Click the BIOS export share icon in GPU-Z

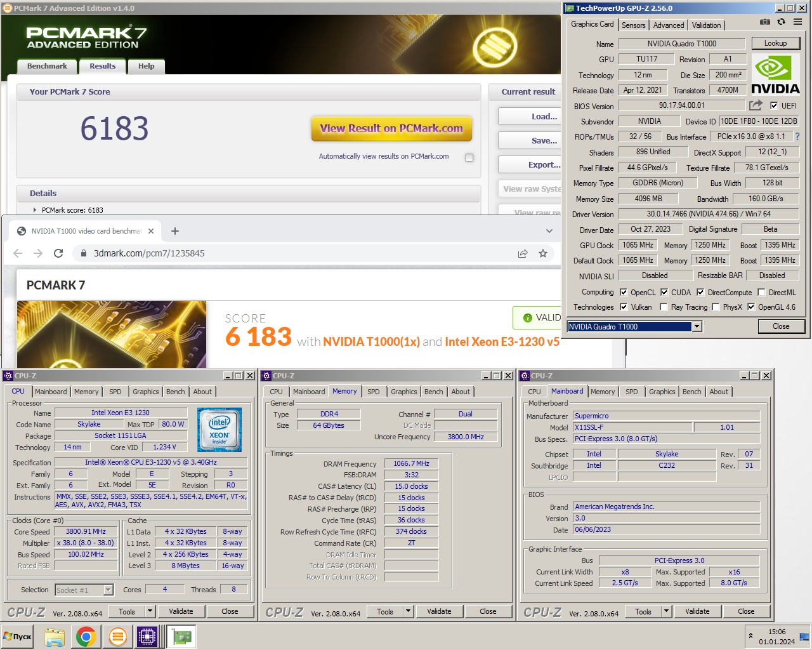pyautogui.click(x=756, y=105)
